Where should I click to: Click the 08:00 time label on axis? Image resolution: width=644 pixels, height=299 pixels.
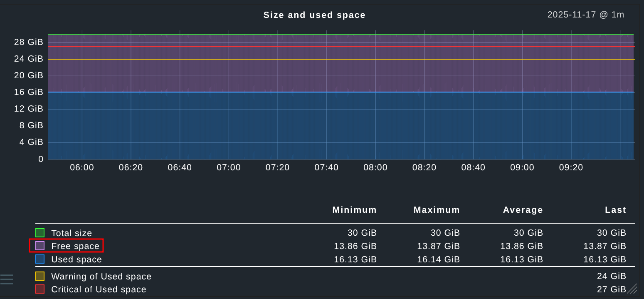click(x=375, y=167)
